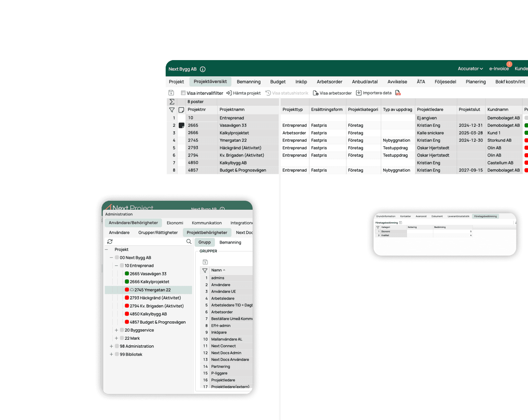
Task: Click the save icon in project overview toolbar
Action: [x=171, y=93]
